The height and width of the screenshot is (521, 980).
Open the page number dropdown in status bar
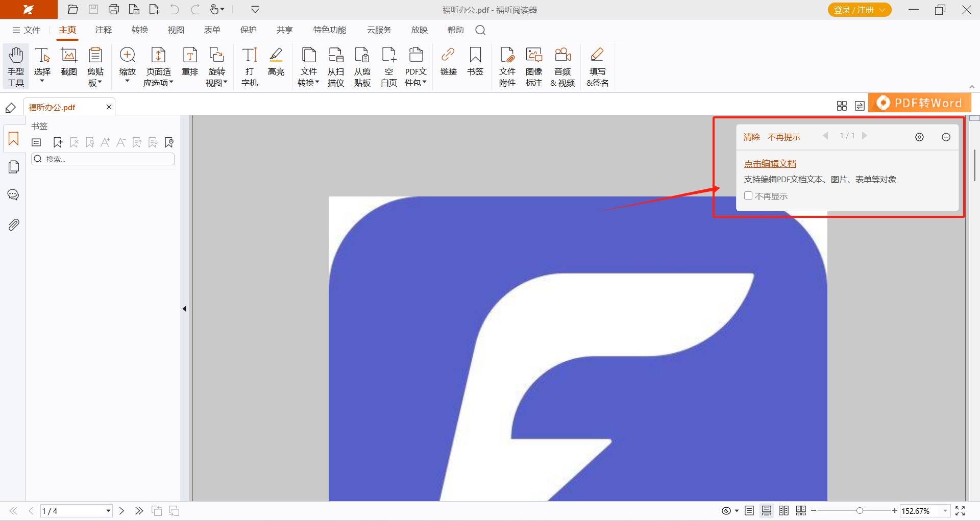pyautogui.click(x=108, y=511)
